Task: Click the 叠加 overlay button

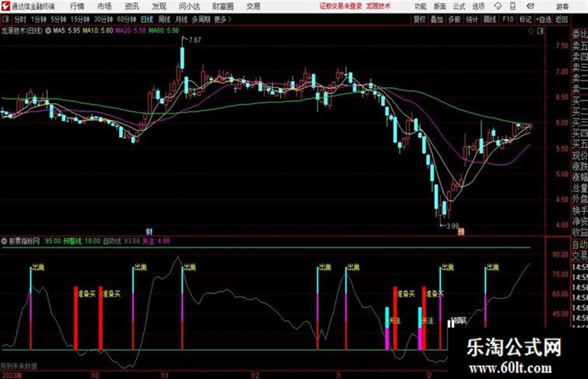Action: pyautogui.click(x=437, y=19)
